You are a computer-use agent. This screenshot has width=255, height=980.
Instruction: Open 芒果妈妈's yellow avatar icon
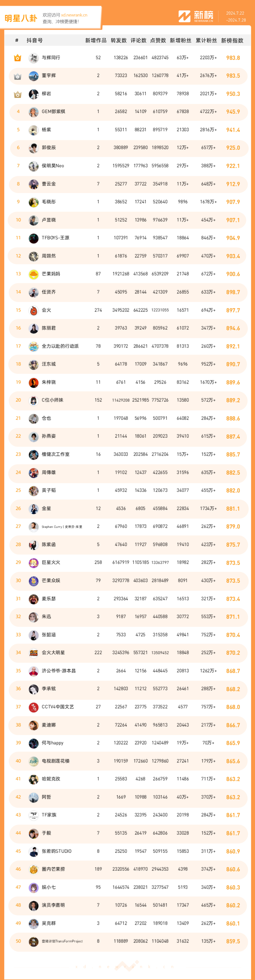(34, 274)
